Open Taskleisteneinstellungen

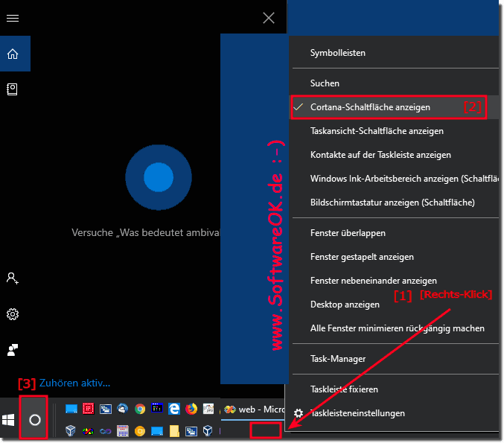(x=395, y=412)
